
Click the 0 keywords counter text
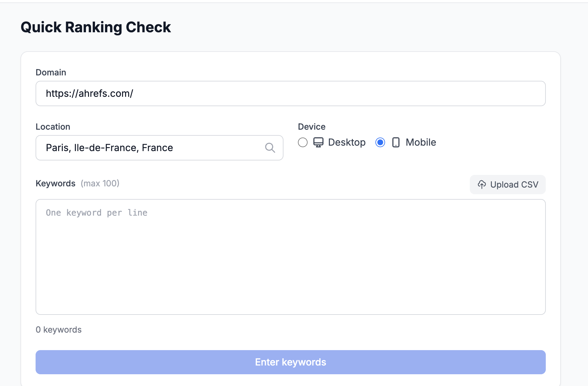(x=58, y=329)
